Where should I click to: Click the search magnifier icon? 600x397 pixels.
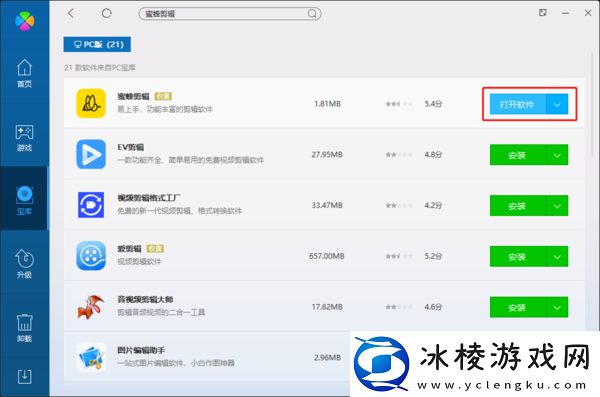coord(312,14)
